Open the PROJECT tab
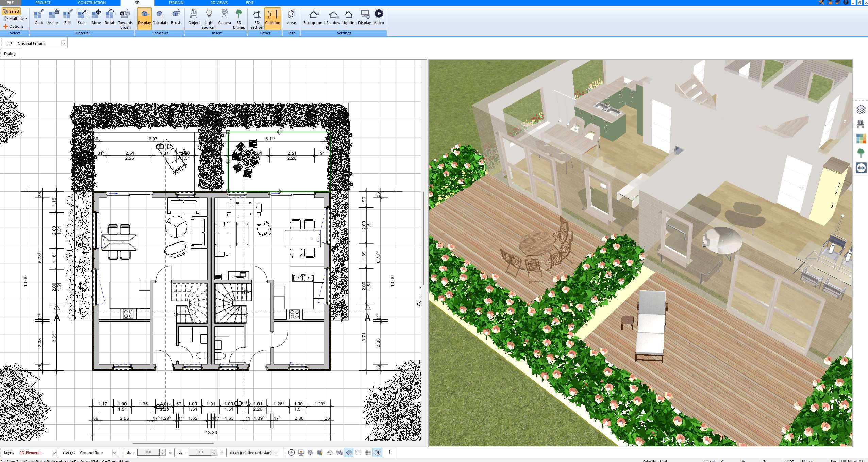The height and width of the screenshot is (462, 868). 43,3
